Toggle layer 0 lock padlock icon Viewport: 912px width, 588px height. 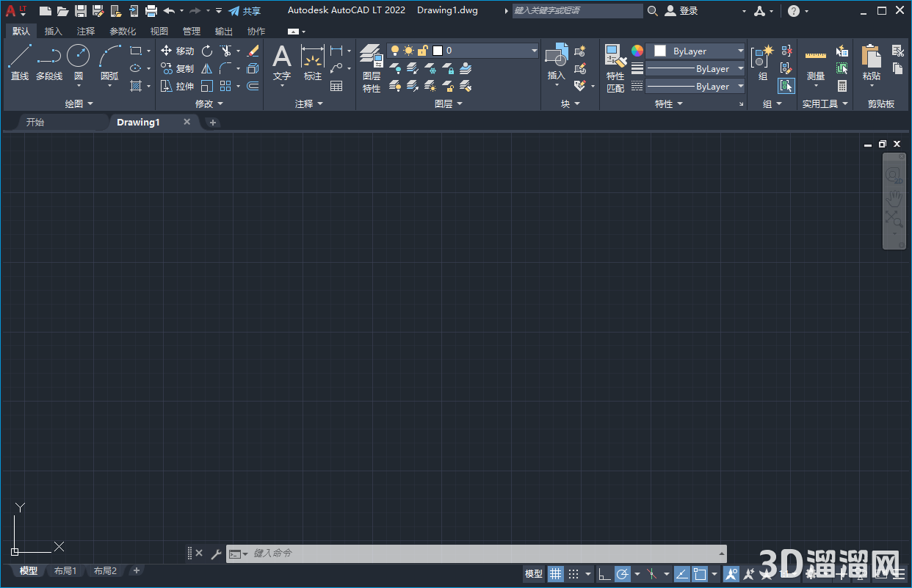pos(422,51)
